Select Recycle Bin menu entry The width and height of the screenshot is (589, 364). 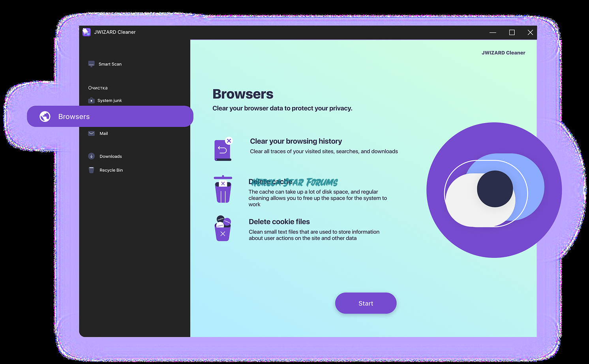[111, 170]
